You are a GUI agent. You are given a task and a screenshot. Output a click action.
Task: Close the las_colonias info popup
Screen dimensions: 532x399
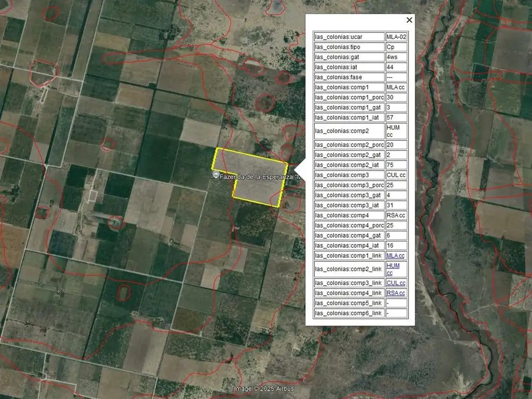tap(409, 20)
